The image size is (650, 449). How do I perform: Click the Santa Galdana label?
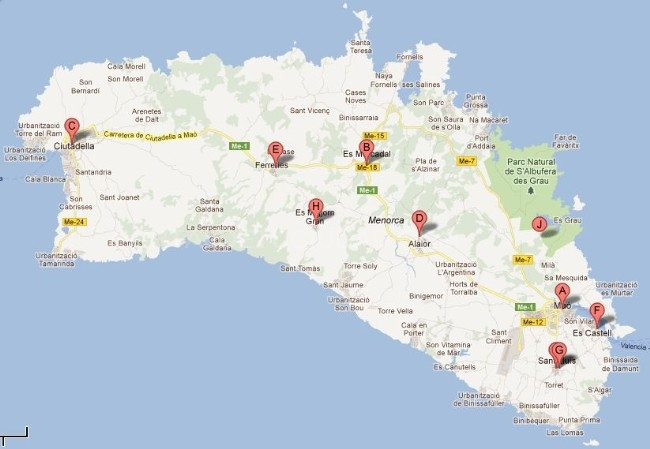[209, 205]
